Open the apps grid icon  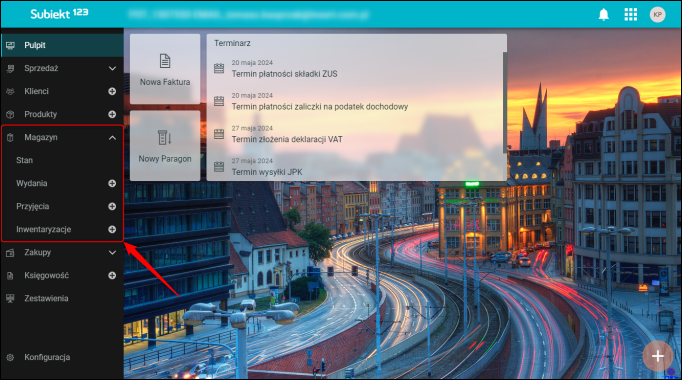tap(630, 14)
